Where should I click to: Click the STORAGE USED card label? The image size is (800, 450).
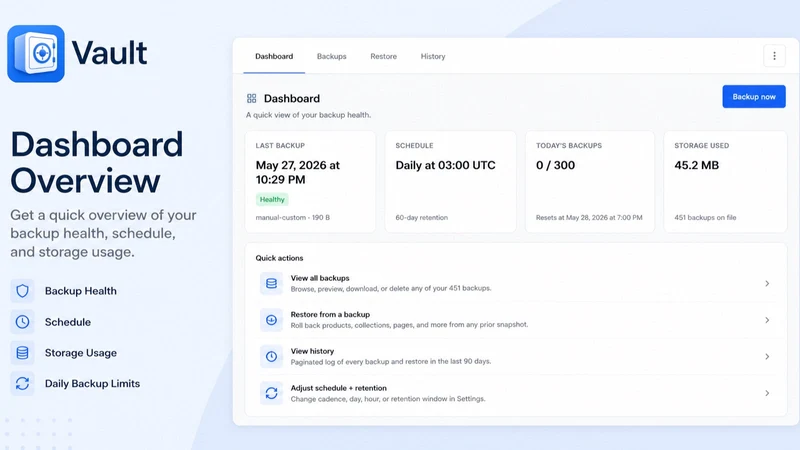click(702, 145)
